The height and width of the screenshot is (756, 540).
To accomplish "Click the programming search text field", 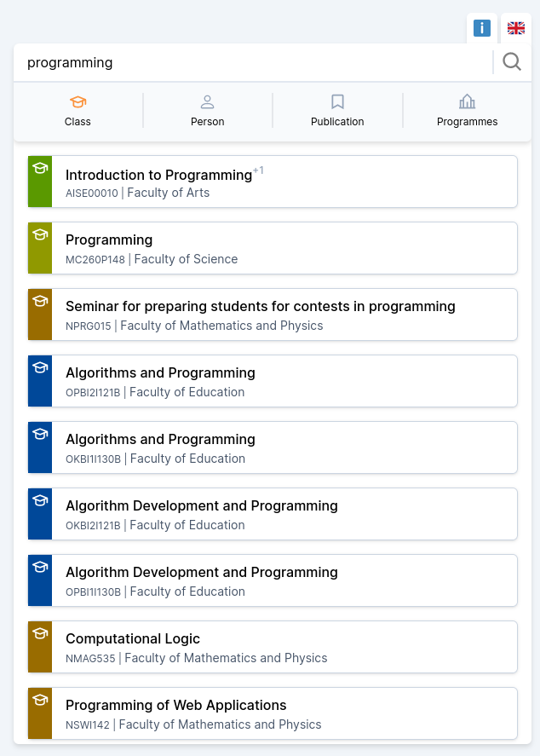I will coord(253,63).
